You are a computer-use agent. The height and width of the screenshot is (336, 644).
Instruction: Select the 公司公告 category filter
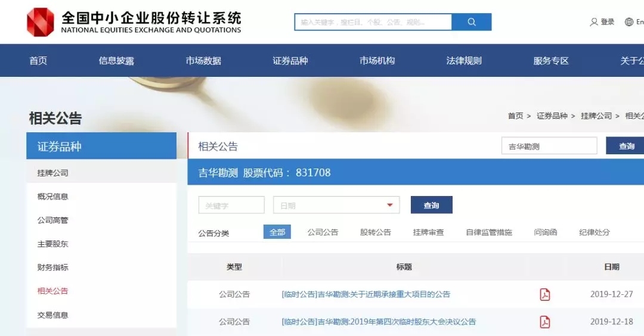(x=323, y=232)
